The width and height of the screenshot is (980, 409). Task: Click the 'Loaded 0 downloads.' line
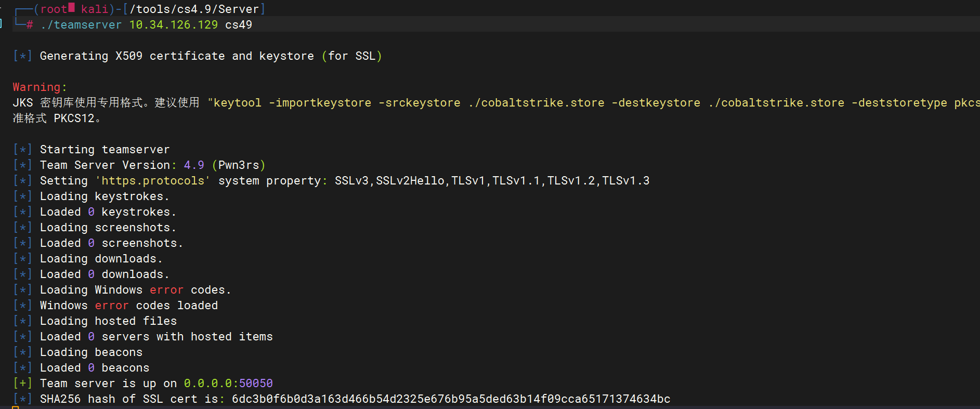coord(104,274)
